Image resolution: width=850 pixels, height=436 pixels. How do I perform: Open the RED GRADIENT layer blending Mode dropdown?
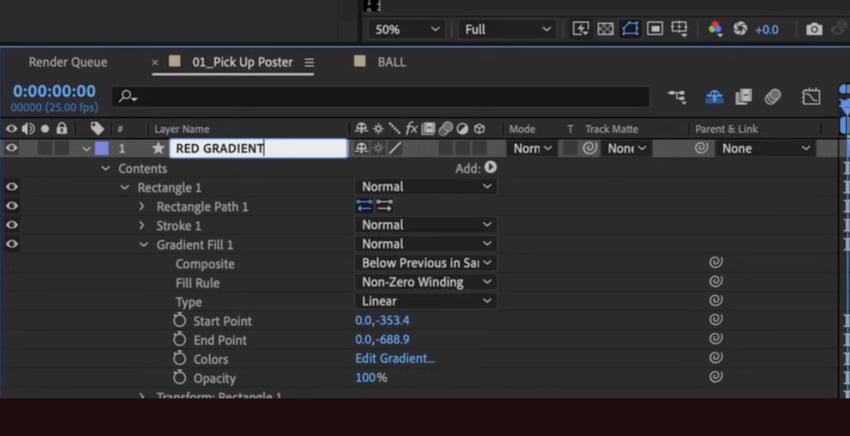coord(532,148)
